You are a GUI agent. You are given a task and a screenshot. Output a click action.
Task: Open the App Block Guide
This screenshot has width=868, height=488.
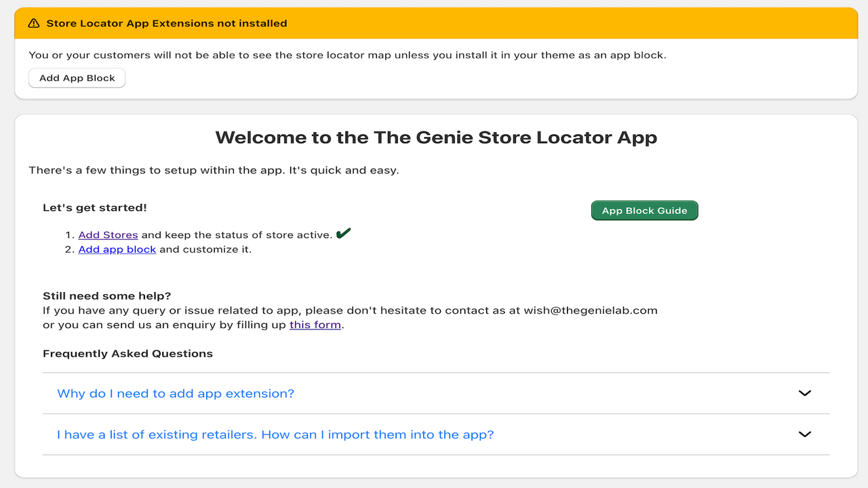pyautogui.click(x=644, y=210)
